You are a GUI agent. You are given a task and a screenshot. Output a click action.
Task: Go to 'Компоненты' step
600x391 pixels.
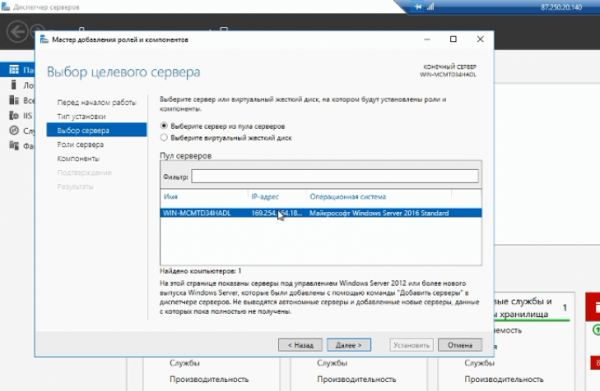pyautogui.click(x=78, y=158)
